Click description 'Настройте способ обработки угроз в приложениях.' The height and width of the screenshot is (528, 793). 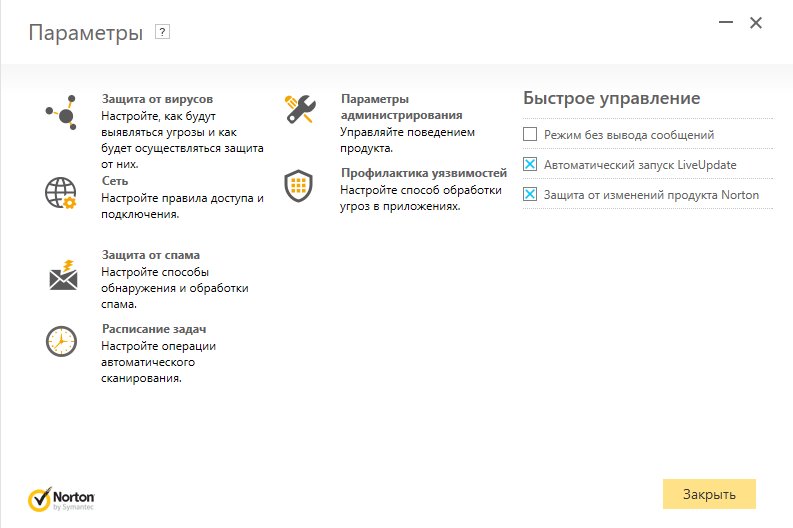tap(421, 198)
